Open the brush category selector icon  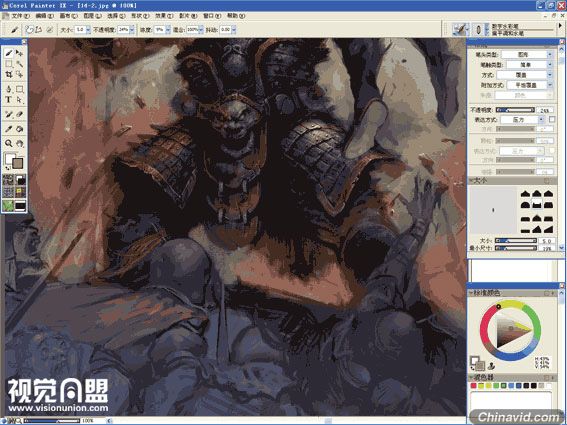click(x=460, y=29)
